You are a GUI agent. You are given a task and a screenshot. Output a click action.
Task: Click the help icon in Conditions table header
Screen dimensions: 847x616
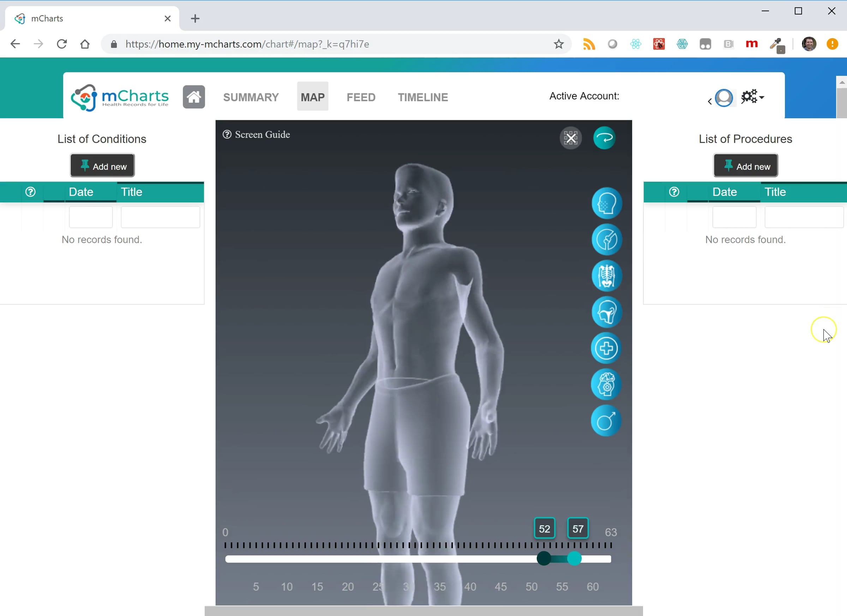point(30,192)
